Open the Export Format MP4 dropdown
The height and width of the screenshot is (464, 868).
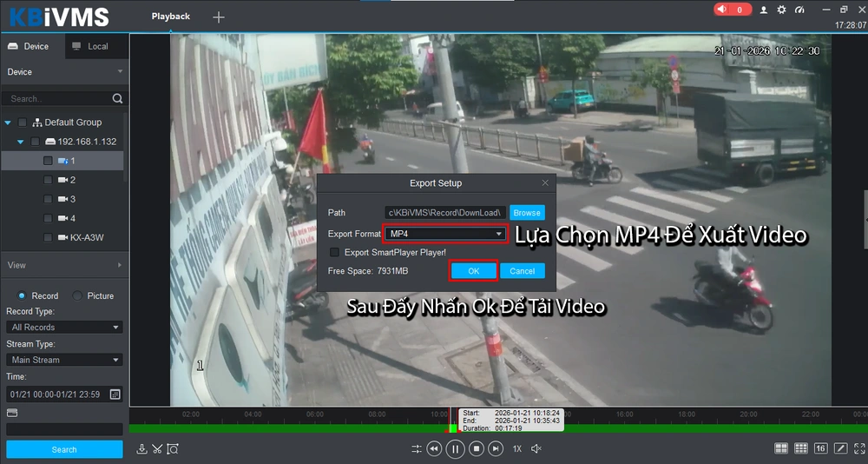click(445, 234)
